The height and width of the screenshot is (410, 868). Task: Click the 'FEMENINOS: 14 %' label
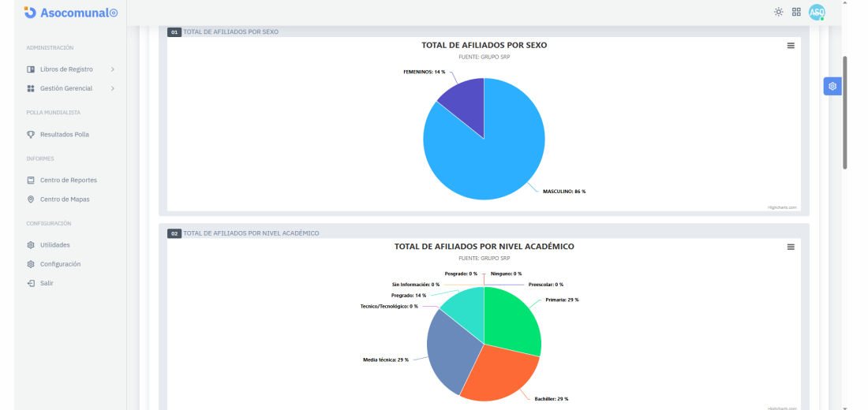[x=425, y=72]
